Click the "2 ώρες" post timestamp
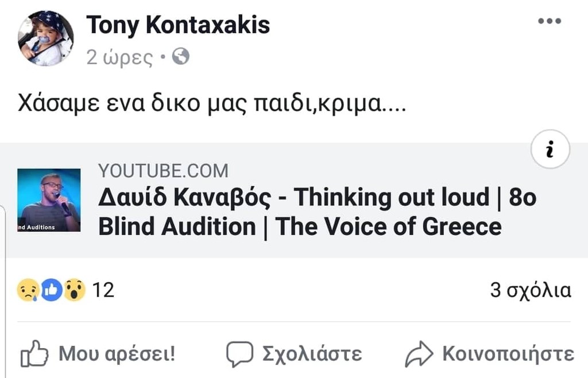This screenshot has height=378, width=588. [x=119, y=57]
